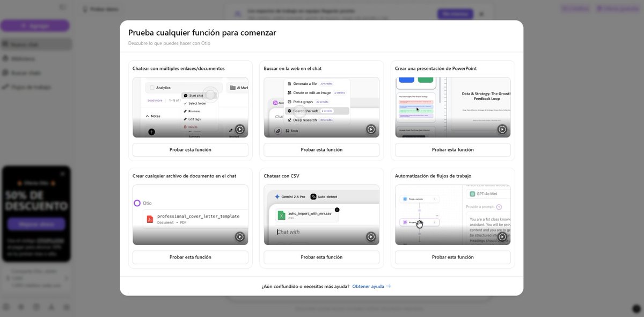The width and height of the screenshot is (644, 317).
Task: Click 'Prueba cualquier función para comenzar' heading
Action: click(x=202, y=33)
